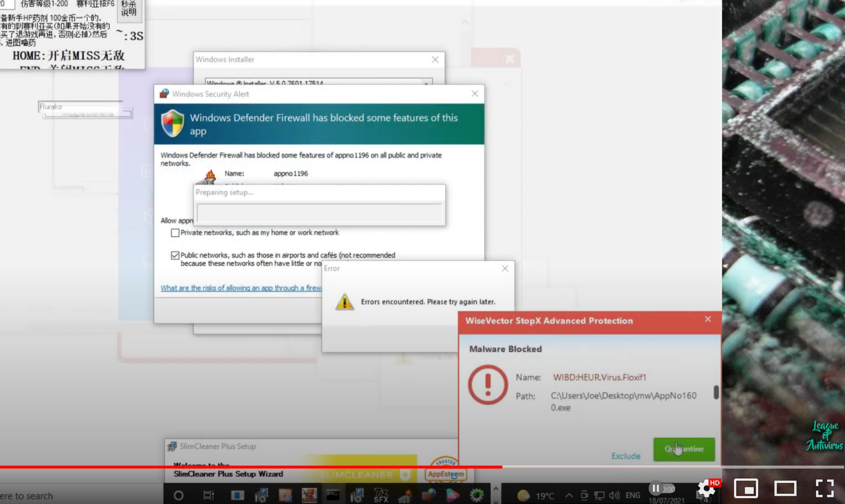Close the Error dialog

(x=505, y=268)
